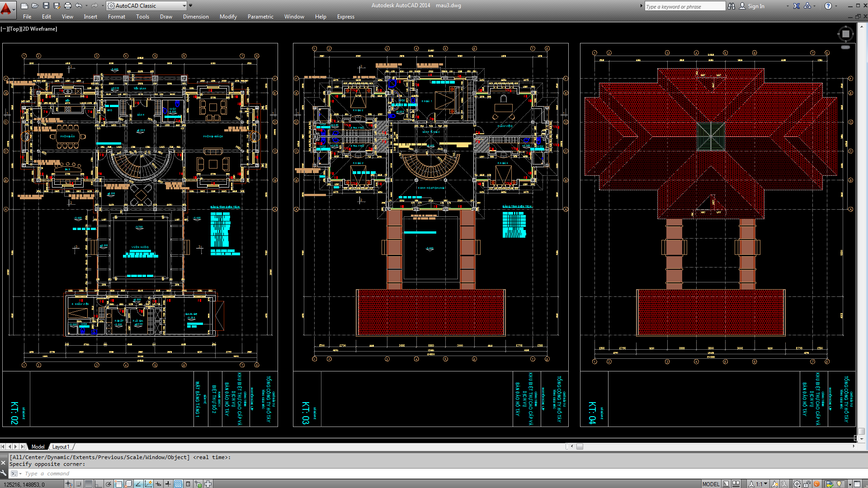868x488 pixels.
Task: Open an existing drawing file
Action: 34,5
